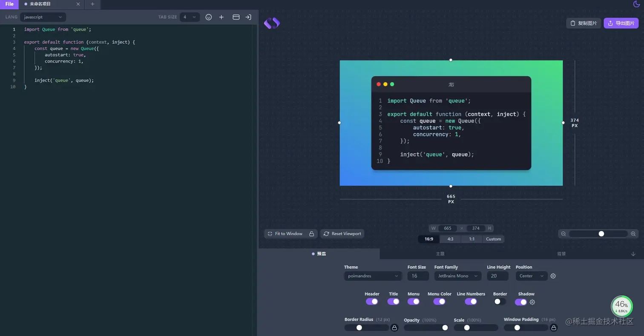
Task: Click the height input showing 374
Action: pos(476,228)
